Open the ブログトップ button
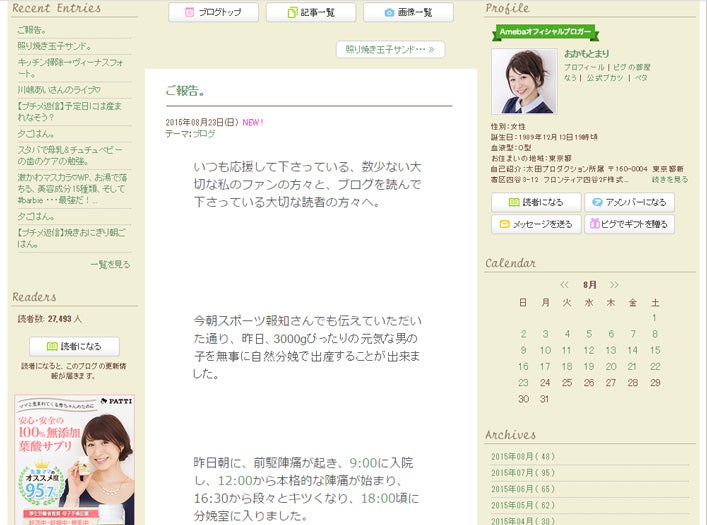Screen dimensions: 707x525 point(213,12)
